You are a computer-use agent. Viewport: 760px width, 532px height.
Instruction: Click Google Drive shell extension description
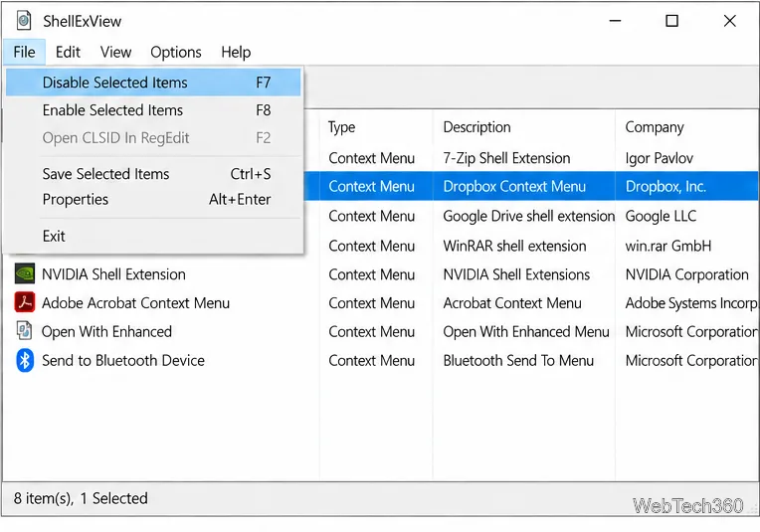click(529, 216)
